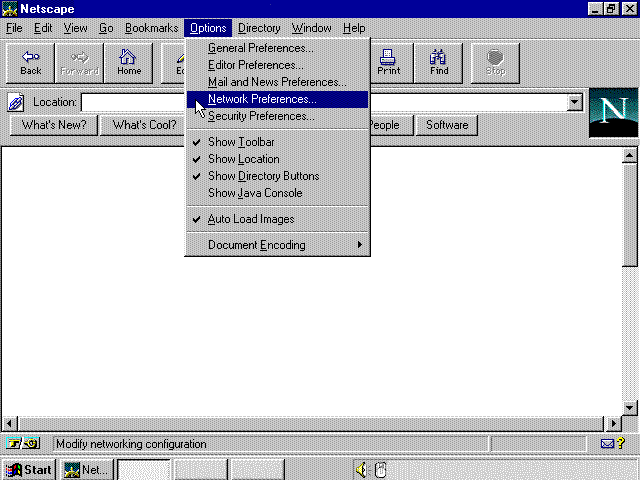
Task: Click the What's New? directory button
Action: point(54,125)
